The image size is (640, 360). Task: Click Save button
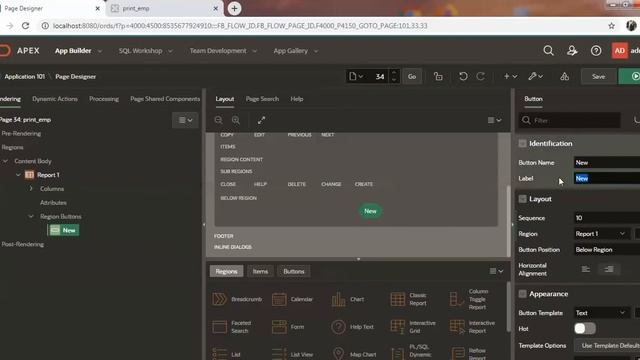coord(598,76)
